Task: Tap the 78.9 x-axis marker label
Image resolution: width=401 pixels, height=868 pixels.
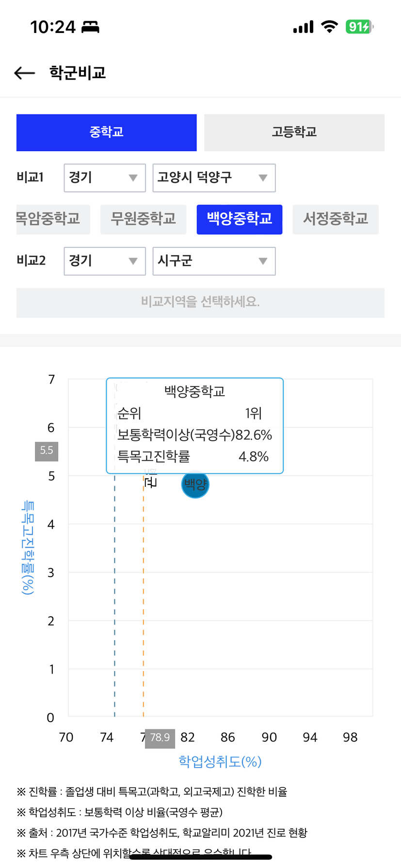Action: (x=160, y=738)
